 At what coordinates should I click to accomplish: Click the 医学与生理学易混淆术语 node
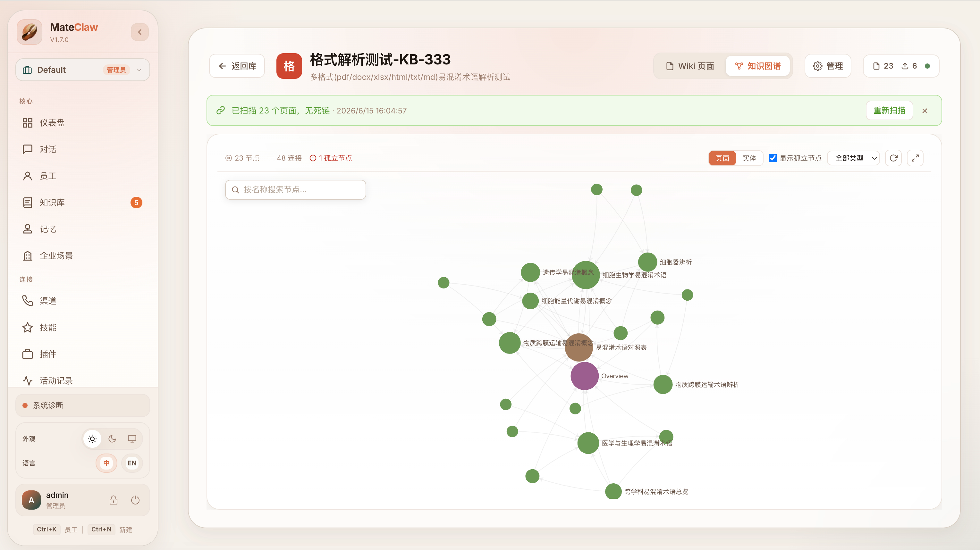(588, 443)
